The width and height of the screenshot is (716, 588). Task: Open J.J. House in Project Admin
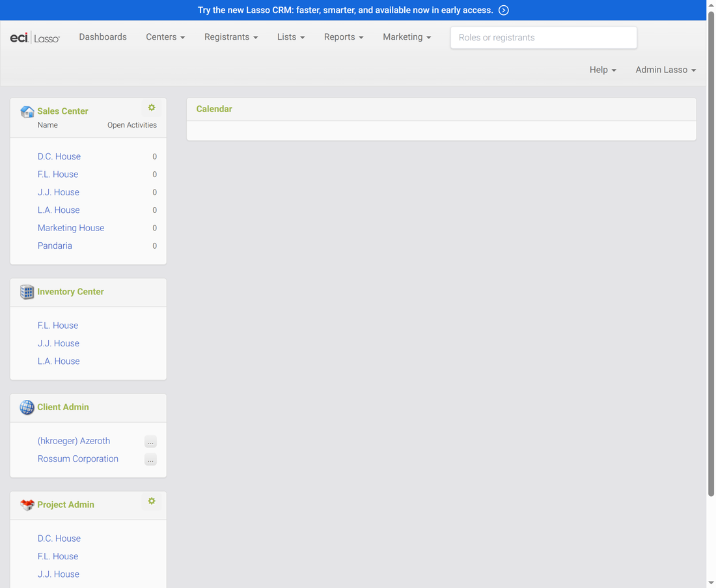click(x=59, y=574)
